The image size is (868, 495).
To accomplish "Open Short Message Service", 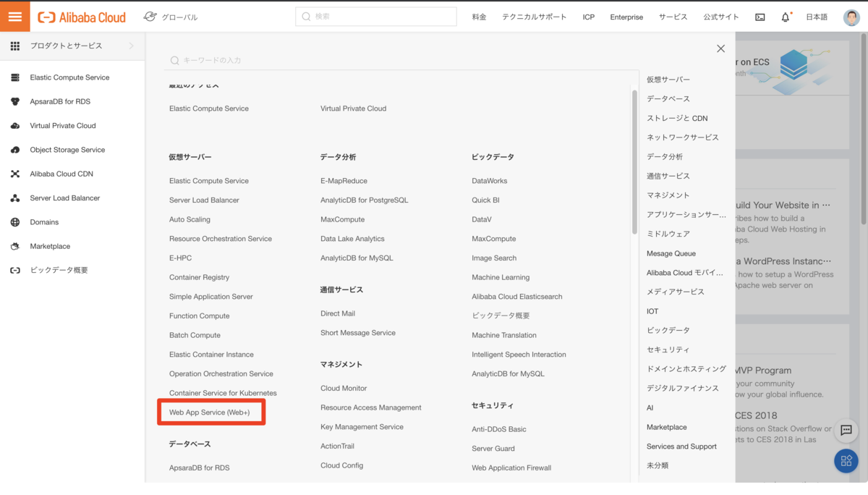I will tap(358, 333).
